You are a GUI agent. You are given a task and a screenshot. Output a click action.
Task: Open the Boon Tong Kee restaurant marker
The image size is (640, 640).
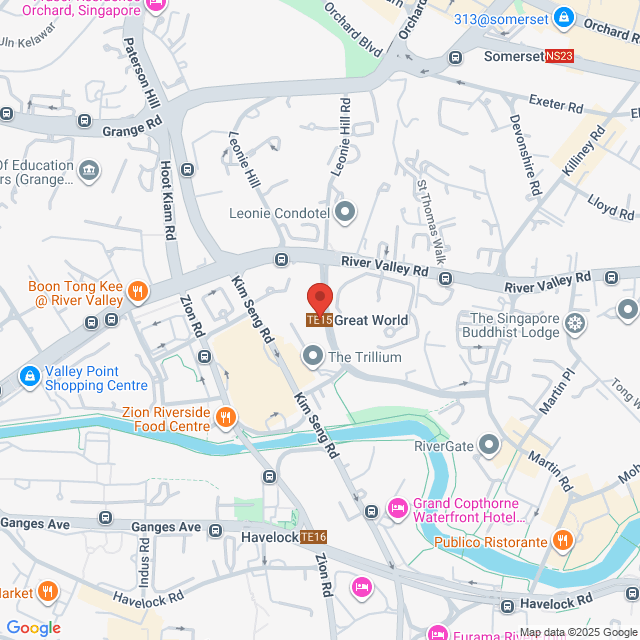138,293
